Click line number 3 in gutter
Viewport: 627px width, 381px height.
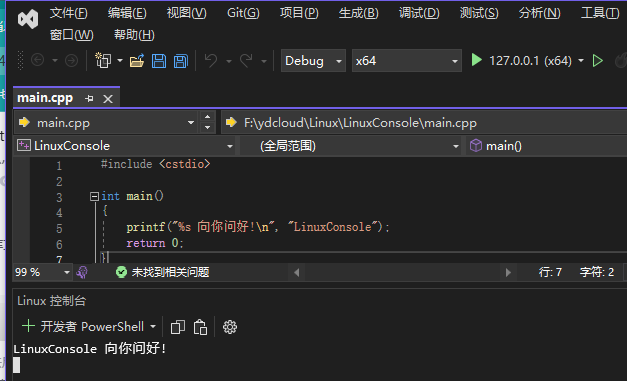coord(59,197)
